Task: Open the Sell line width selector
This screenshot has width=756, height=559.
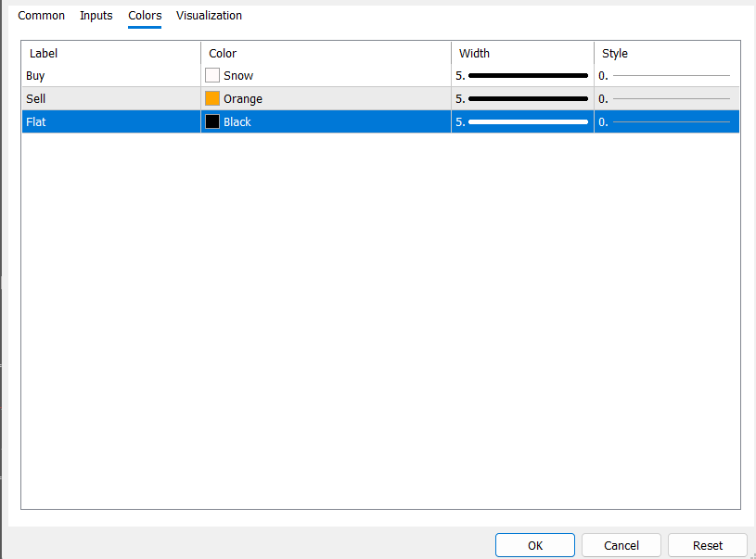Action: tap(522, 99)
